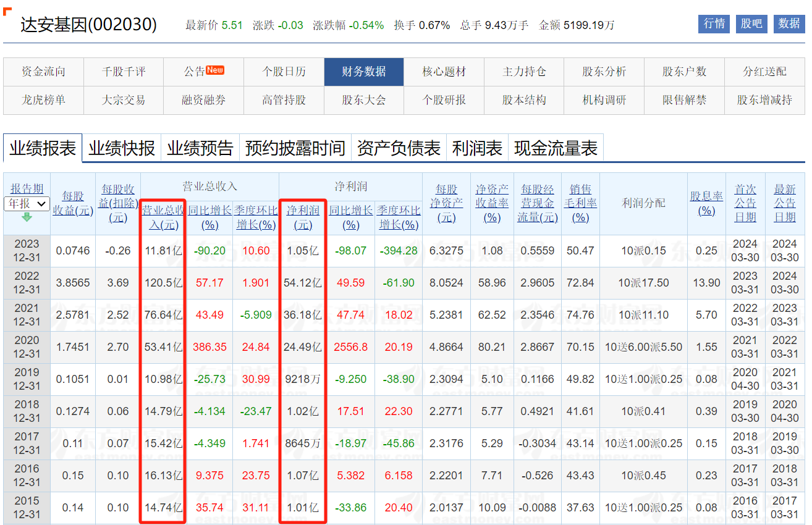Screen dimensions: 812x525
Task: Switch to 业绩快报 tab
Action: (122, 148)
